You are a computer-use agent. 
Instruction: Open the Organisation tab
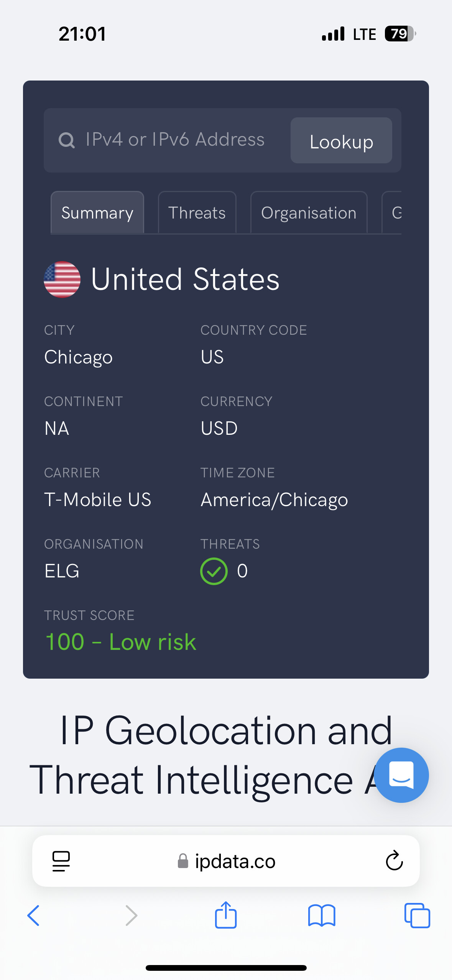tap(309, 212)
